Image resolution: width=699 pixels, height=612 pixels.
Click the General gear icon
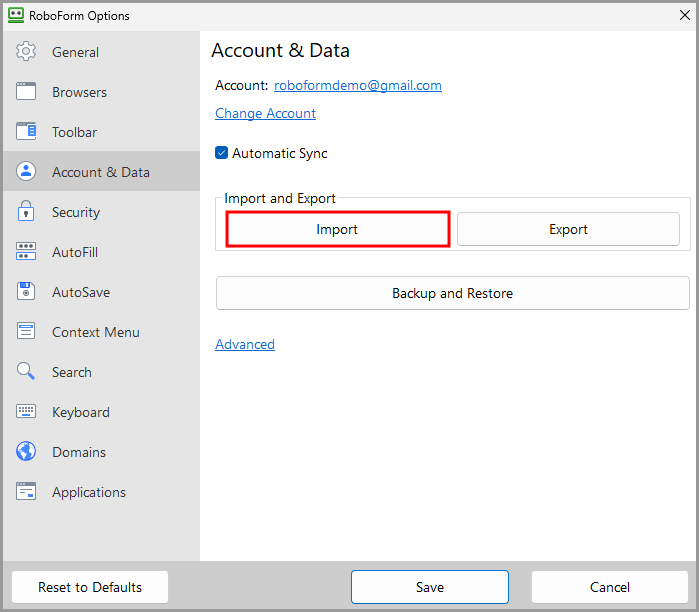[26, 52]
